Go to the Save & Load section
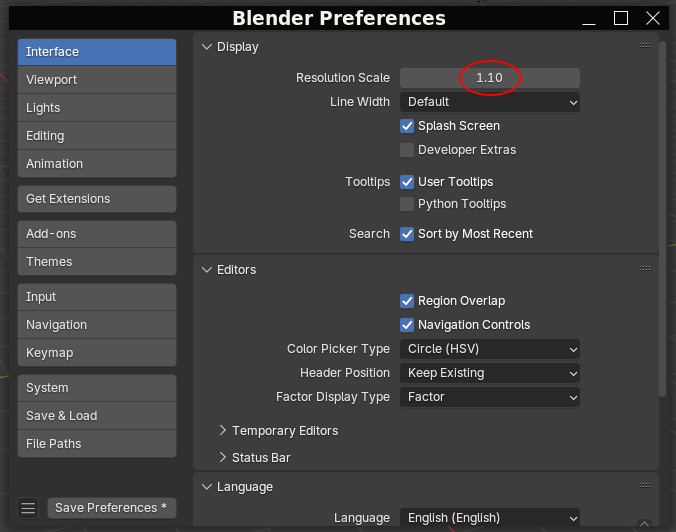Screen dimensions: 676x532 (97, 416)
